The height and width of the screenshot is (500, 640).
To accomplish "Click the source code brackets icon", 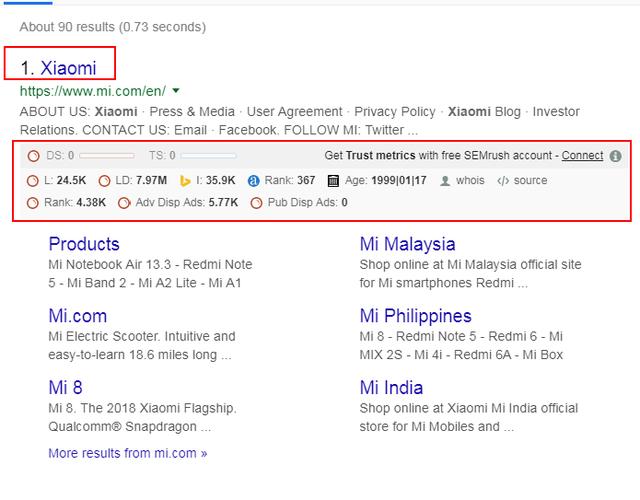I will pos(503,181).
